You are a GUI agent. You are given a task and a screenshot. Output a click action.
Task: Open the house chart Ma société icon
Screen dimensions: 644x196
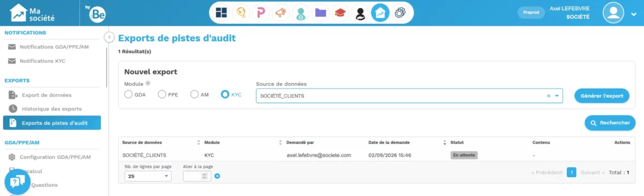[380, 12]
